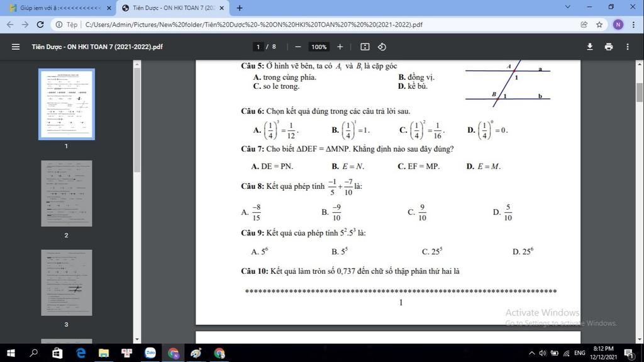The width and height of the screenshot is (644, 362).
Task: Select page 3 thumbnail
Action: click(67, 283)
